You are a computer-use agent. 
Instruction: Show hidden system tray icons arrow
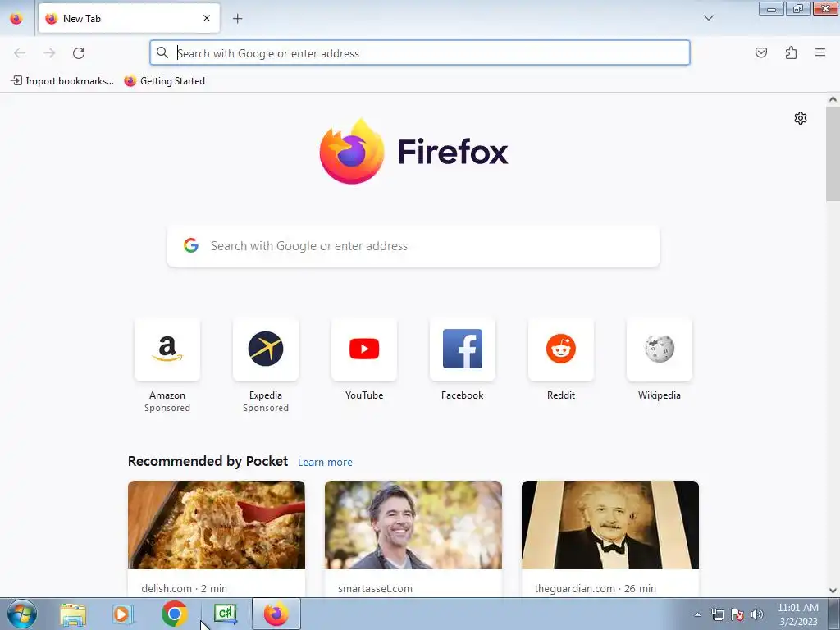tap(697, 615)
